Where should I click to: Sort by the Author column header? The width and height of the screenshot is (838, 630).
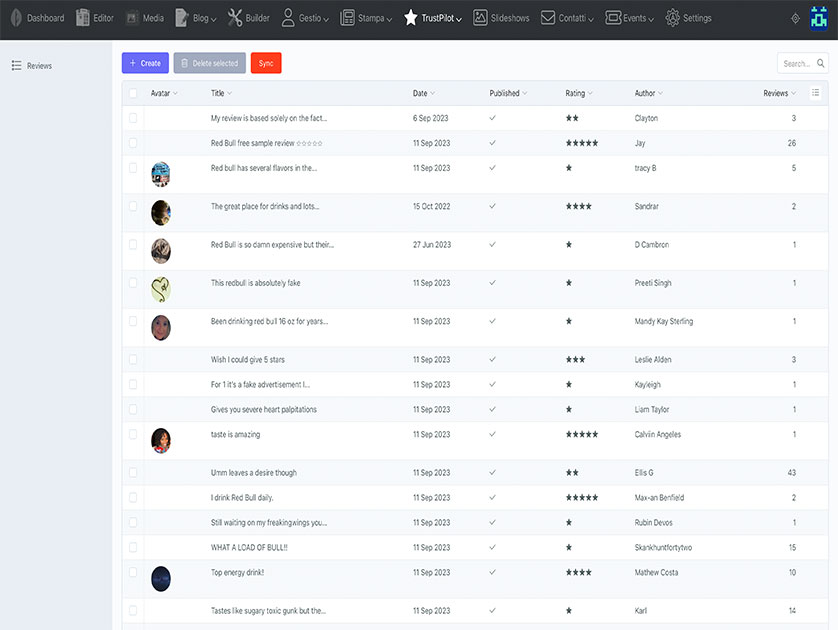click(x=649, y=93)
